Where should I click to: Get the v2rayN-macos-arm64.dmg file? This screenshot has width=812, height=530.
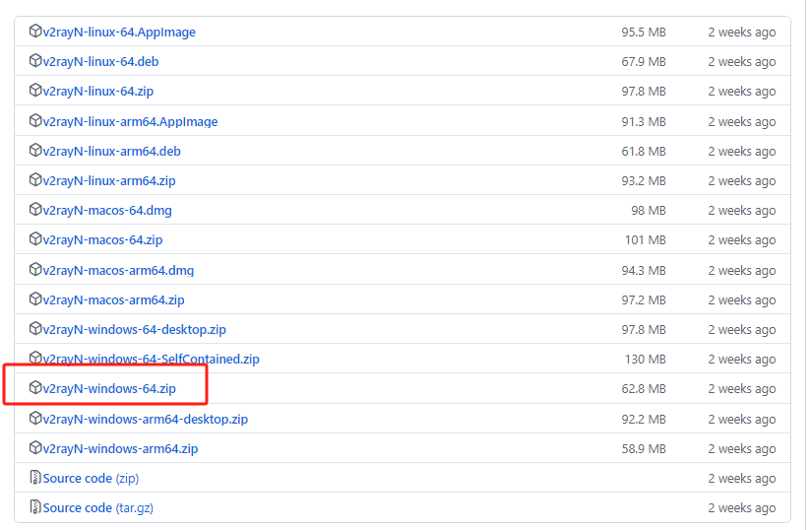[x=118, y=271]
